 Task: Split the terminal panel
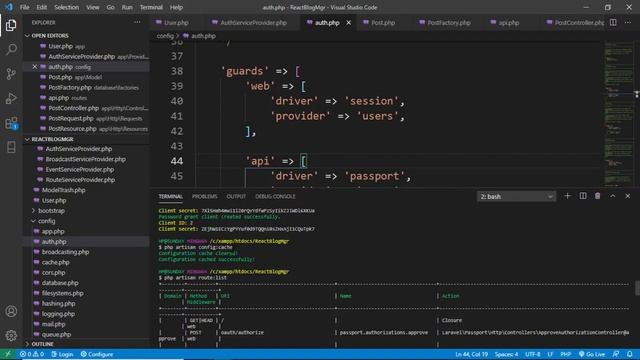[x=583, y=196]
